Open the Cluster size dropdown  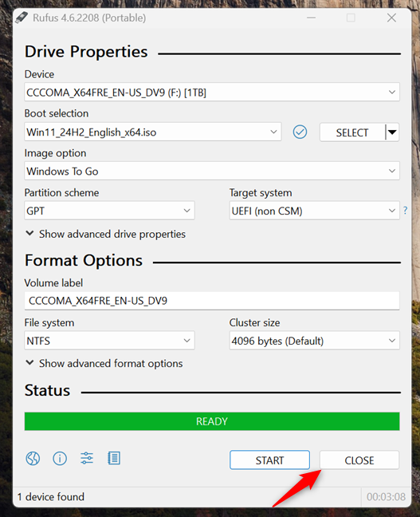(x=314, y=340)
